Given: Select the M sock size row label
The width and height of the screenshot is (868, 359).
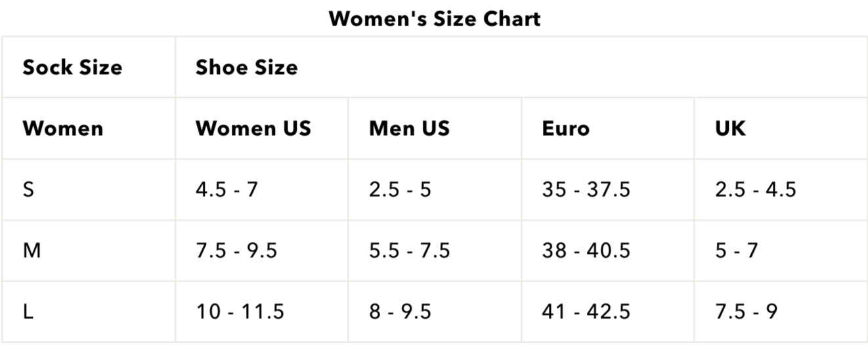Looking at the screenshot, I should point(32,251).
